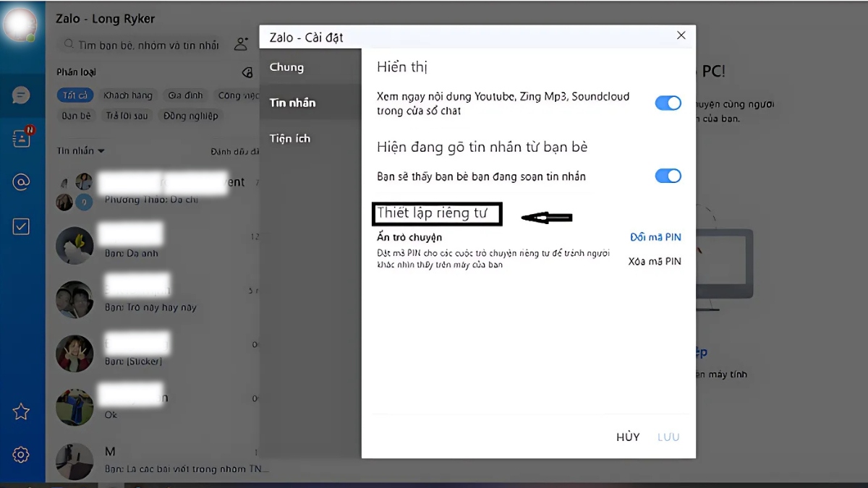
Task: Open the conversation showing 'Bạn: Dạ anh'
Action: coord(153,244)
